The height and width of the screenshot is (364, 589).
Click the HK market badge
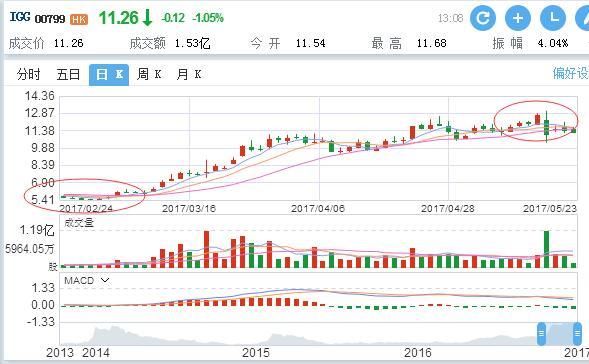79,19
